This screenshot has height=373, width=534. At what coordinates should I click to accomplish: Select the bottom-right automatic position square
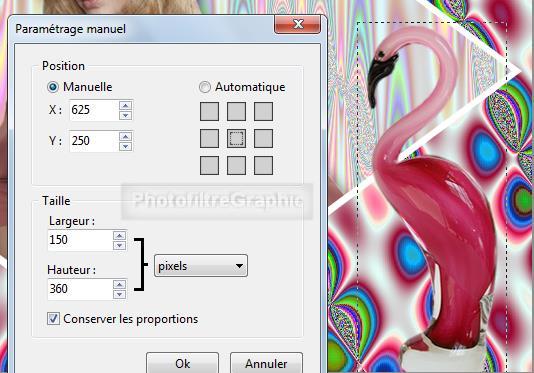pos(263,166)
